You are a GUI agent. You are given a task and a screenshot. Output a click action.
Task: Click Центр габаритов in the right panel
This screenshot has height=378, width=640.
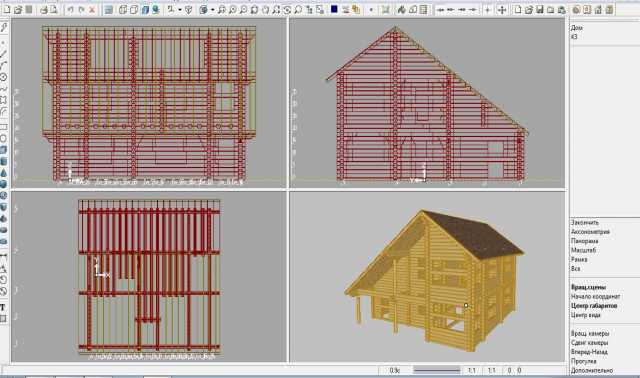click(594, 306)
